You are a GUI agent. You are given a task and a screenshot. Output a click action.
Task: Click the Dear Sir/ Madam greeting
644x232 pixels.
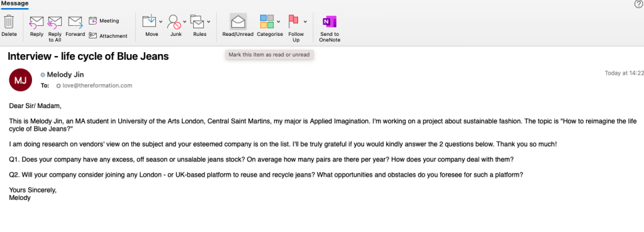click(x=35, y=106)
